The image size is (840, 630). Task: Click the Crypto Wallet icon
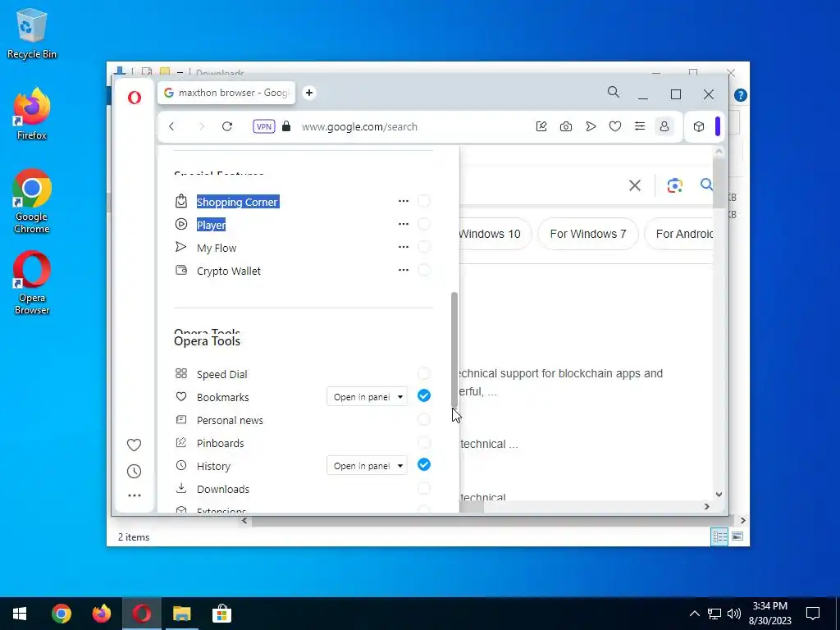(181, 270)
